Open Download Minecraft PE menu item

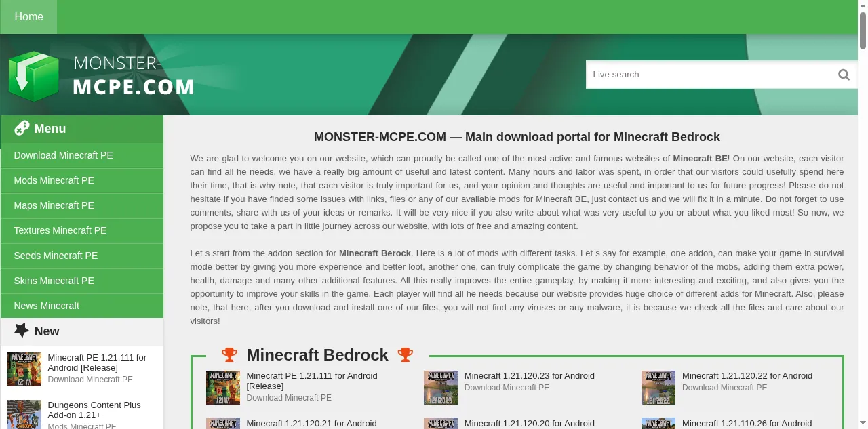tap(82, 155)
